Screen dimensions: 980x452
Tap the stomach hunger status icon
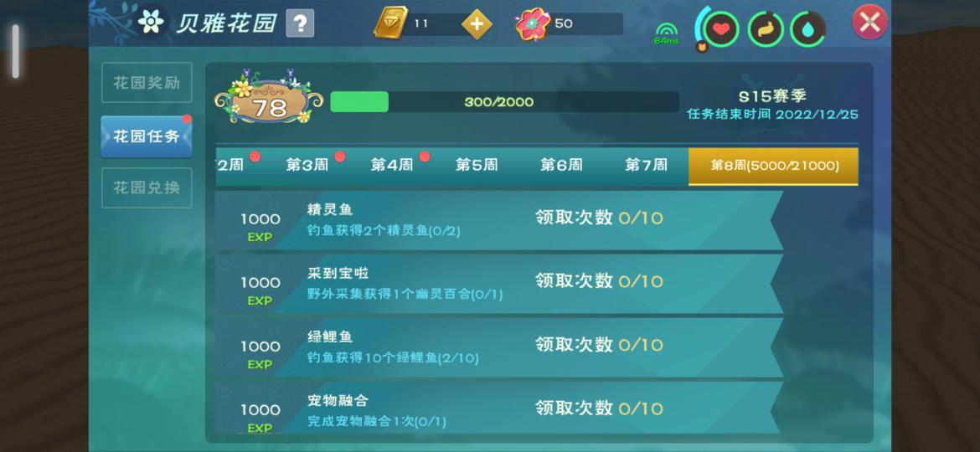click(766, 28)
